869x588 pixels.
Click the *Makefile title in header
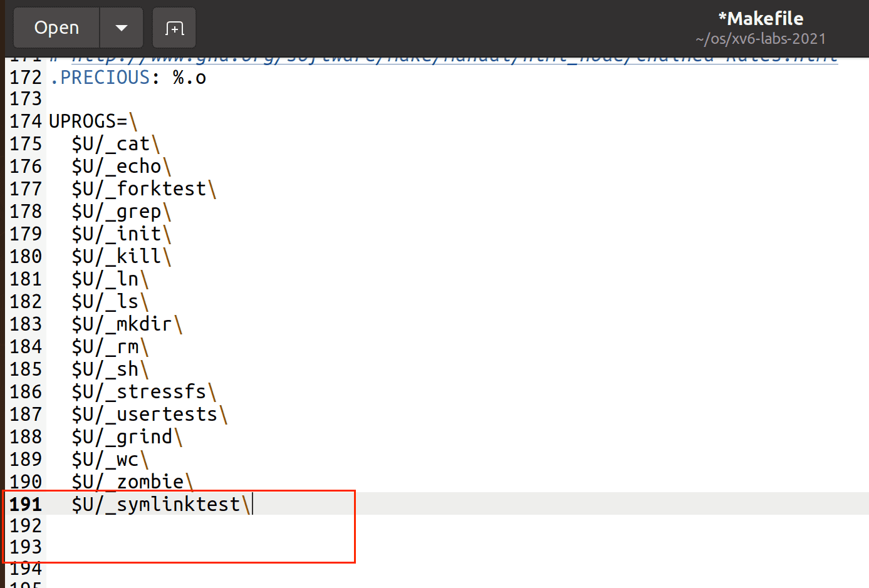[x=761, y=19]
